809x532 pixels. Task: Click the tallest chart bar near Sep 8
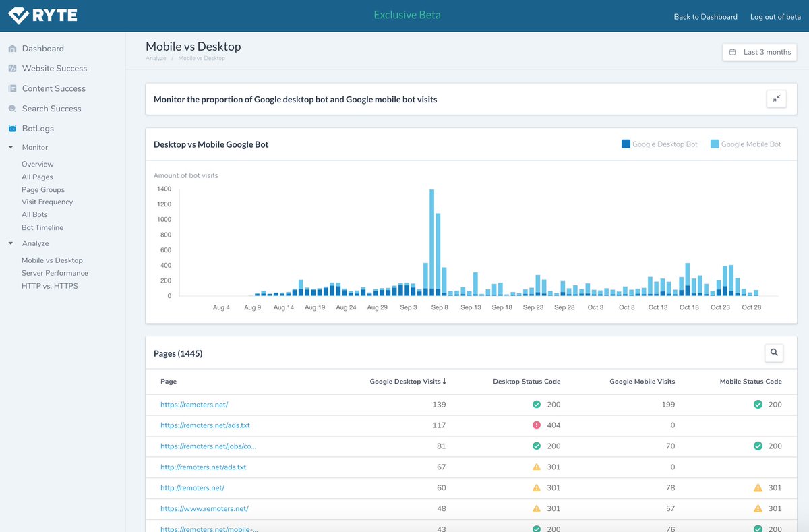(431, 243)
